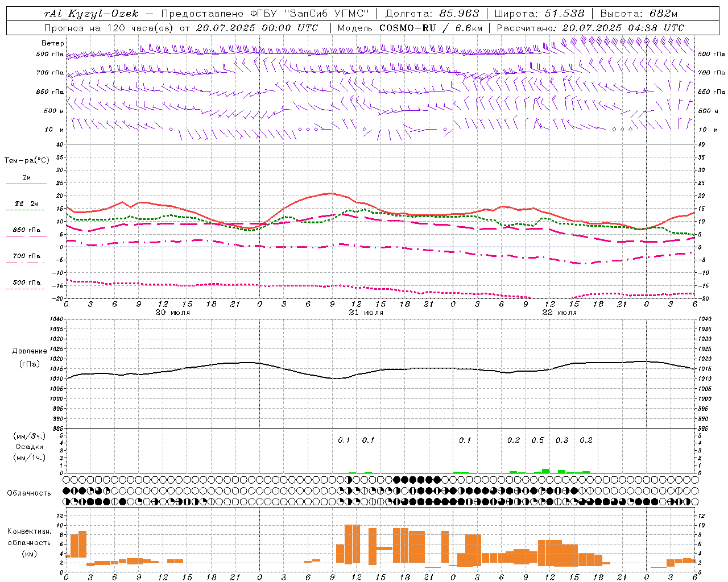This screenshot has width=728, height=582.
Task: Select the Широта: 51.538 header field
Action: click(x=539, y=14)
